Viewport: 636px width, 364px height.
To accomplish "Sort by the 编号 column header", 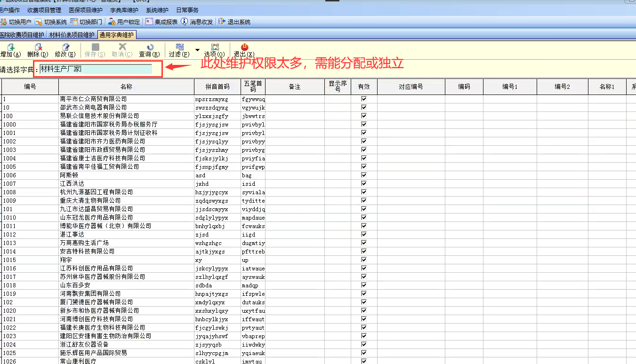I will click(x=30, y=87).
